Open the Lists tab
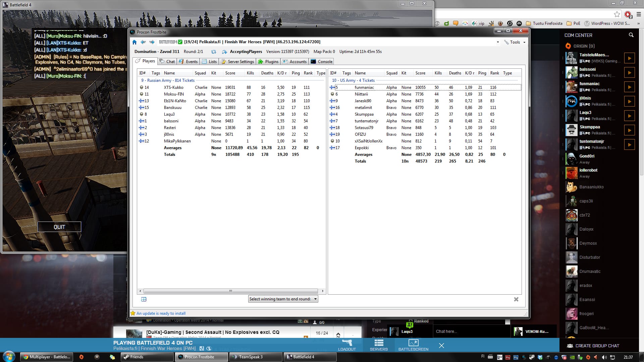The image size is (644, 362). [x=209, y=62]
